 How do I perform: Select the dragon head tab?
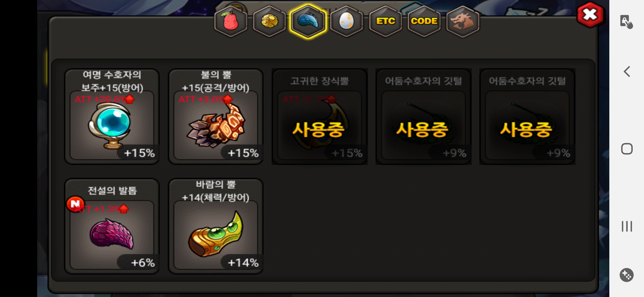(x=463, y=21)
